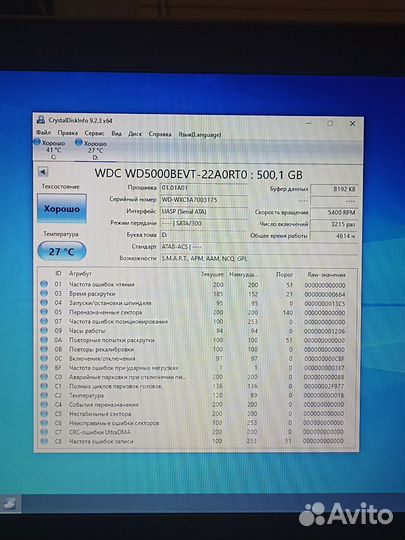The width and height of the screenshot is (405, 540).
Task: Click status circle for 0A Повторные попытки раскрутки
Action: point(44,340)
